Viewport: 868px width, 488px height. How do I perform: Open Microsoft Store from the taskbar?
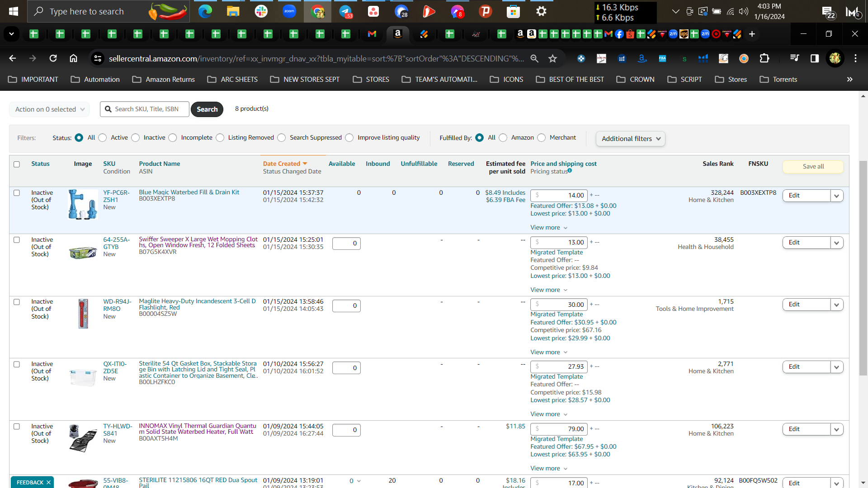513,11
